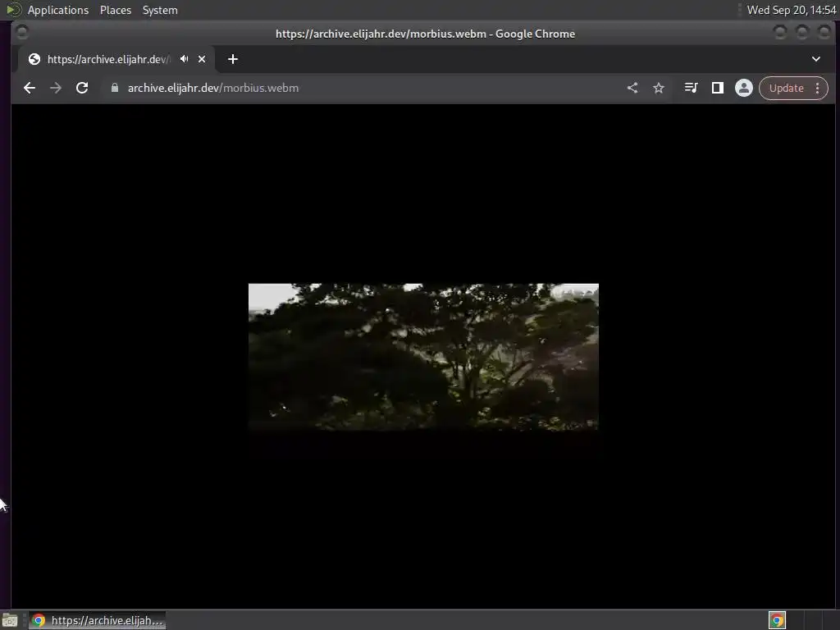Screen dimensions: 840x630
Task: Bookmark this tab with the star
Action: pos(659,88)
